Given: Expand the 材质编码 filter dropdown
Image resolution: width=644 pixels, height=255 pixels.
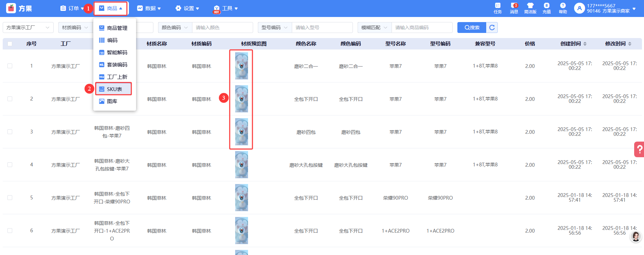Looking at the screenshot, I should (x=75, y=28).
